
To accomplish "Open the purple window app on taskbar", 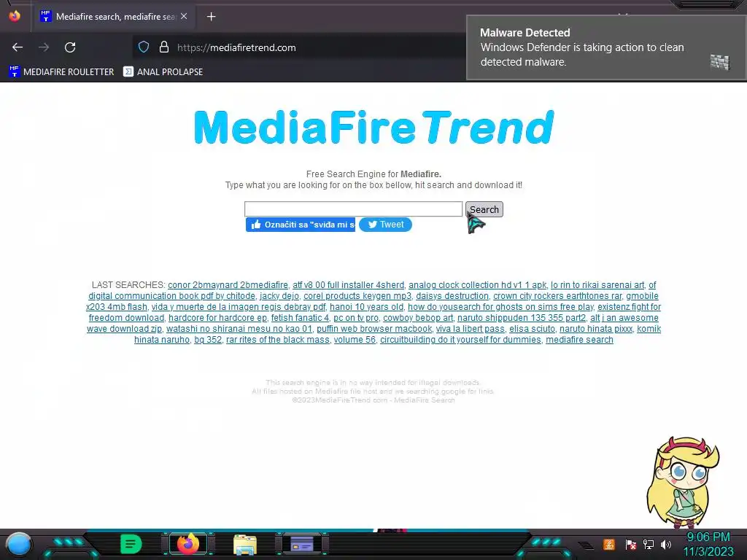I will pyautogui.click(x=302, y=544).
